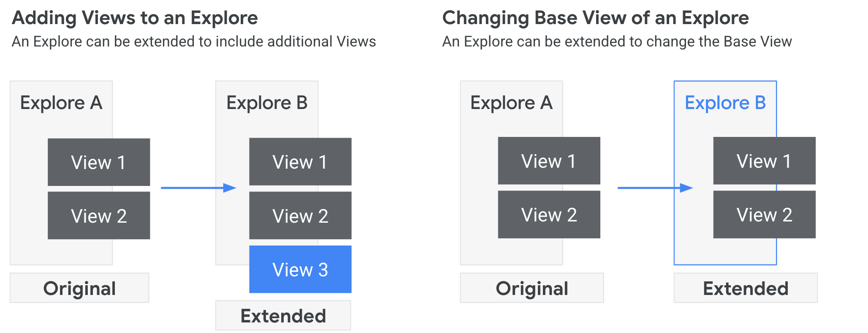Click the arrow in the Changing Base View diagram
Screen dimensions: 868x333
pos(655,188)
